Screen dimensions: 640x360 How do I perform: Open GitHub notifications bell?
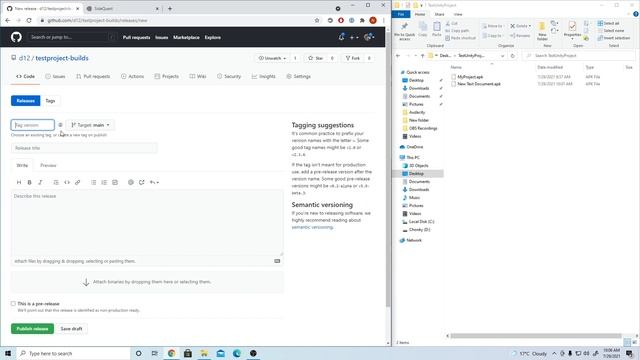pyautogui.click(x=342, y=37)
